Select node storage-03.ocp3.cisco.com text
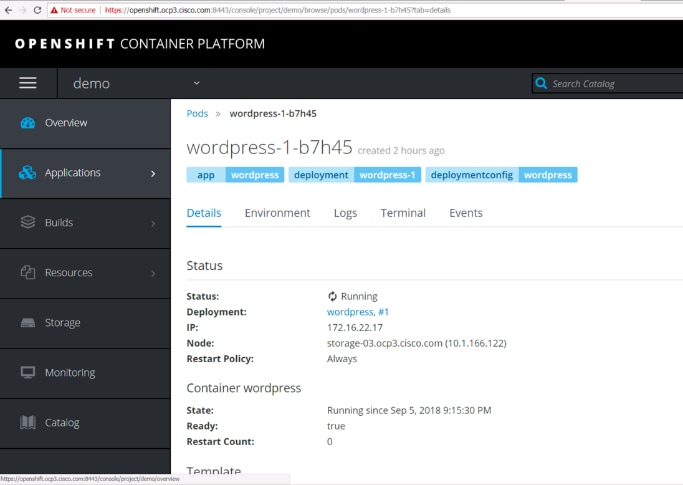 point(385,343)
